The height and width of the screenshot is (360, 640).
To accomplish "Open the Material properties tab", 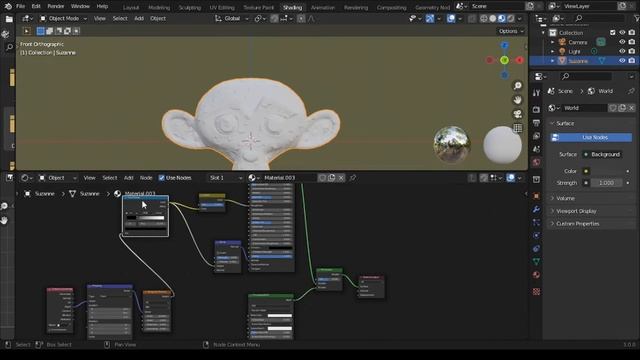I will (x=536, y=275).
